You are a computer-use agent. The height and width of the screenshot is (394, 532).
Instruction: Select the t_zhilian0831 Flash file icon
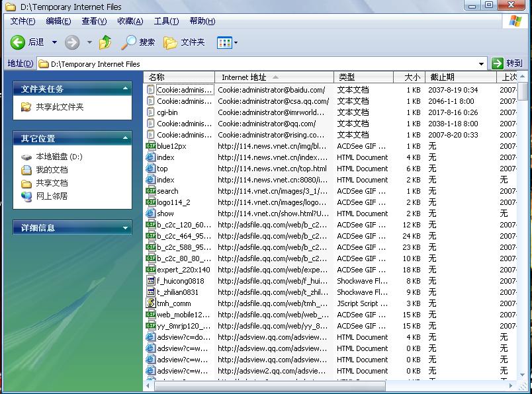pos(151,292)
